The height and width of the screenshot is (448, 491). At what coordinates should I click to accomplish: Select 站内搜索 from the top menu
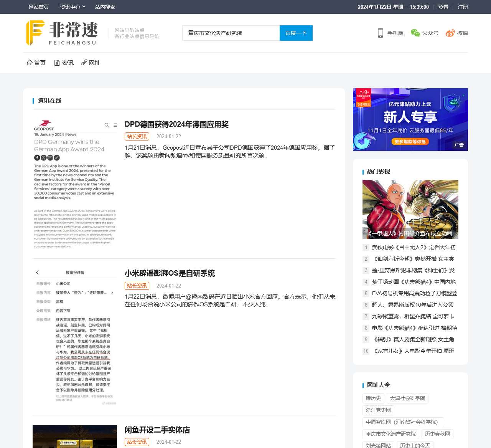104,7
